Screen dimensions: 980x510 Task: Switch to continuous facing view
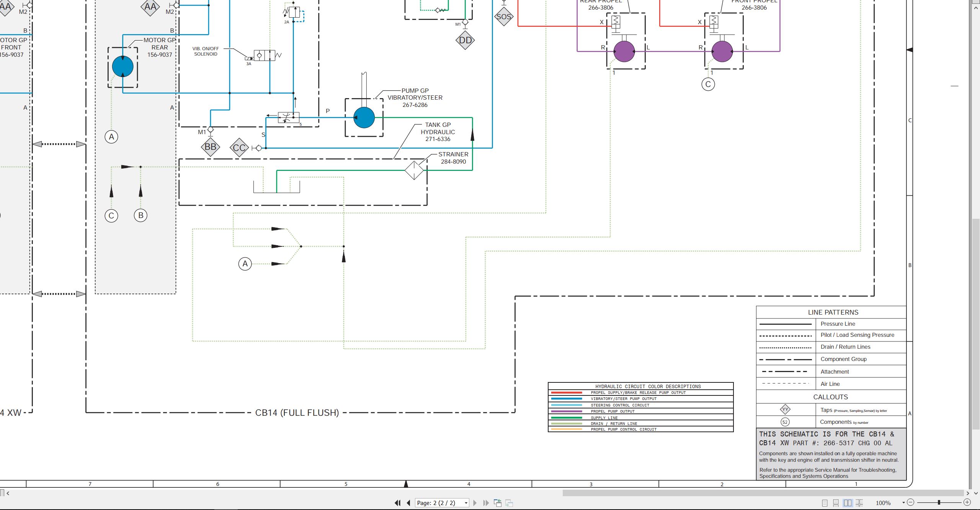(859, 503)
